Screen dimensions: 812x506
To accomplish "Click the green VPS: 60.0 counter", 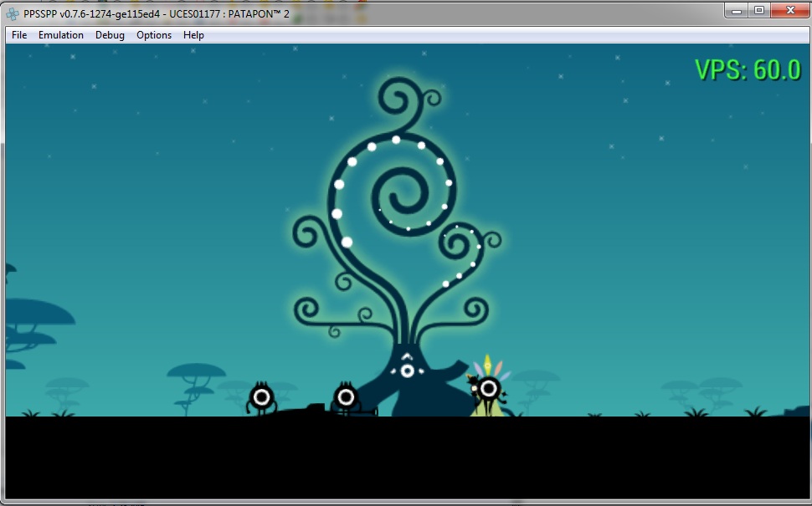I will click(x=748, y=70).
